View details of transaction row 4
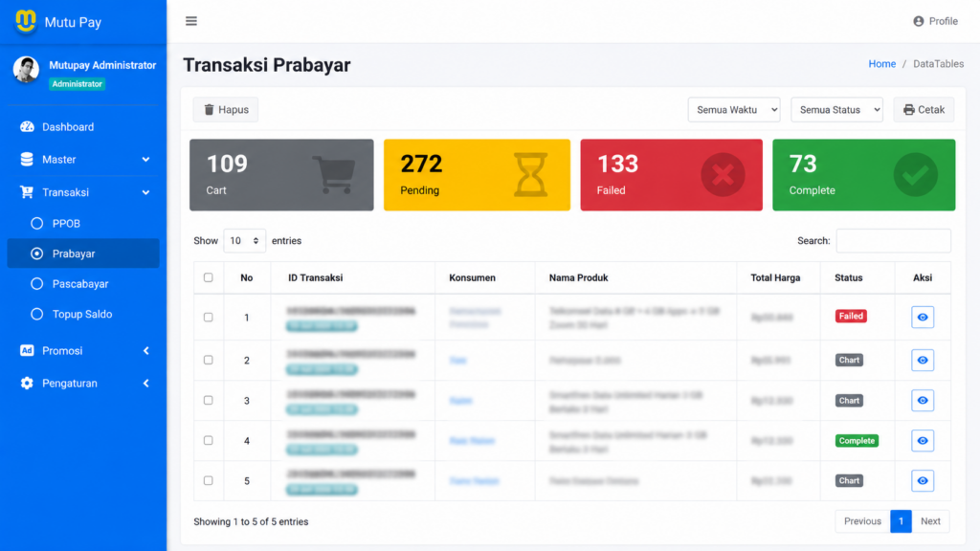Viewport: 980px width, 551px height. coord(923,441)
